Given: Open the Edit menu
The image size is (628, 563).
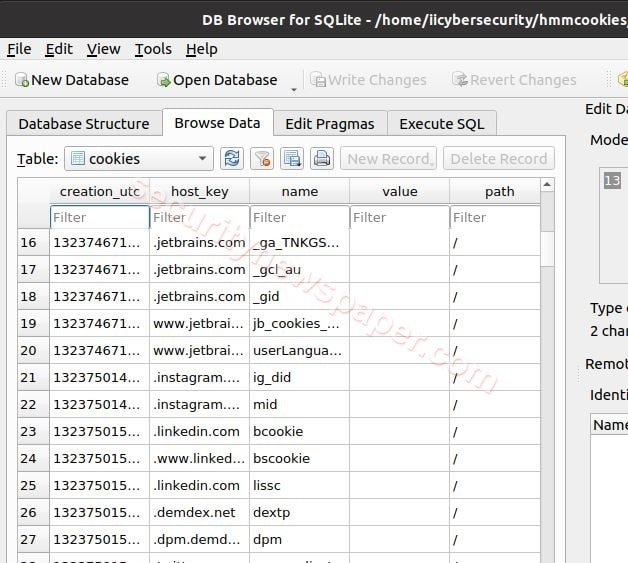Looking at the screenshot, I should click(59, 49).
